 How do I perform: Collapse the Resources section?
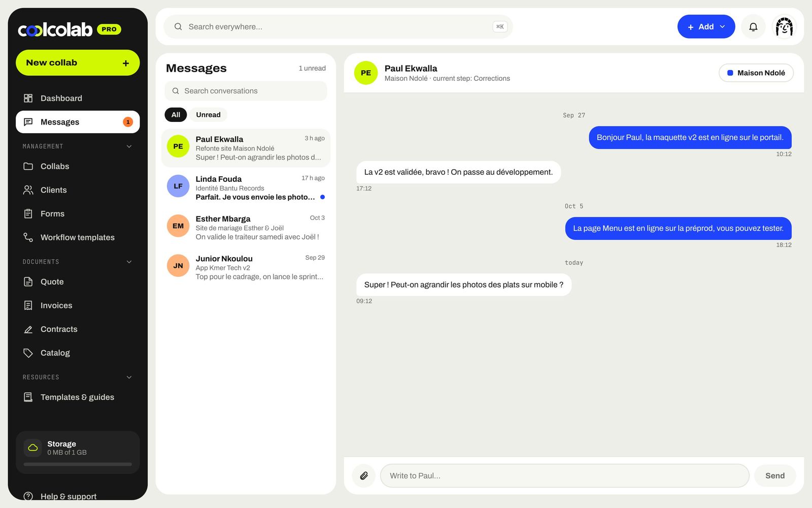click(x=129, y=377)
